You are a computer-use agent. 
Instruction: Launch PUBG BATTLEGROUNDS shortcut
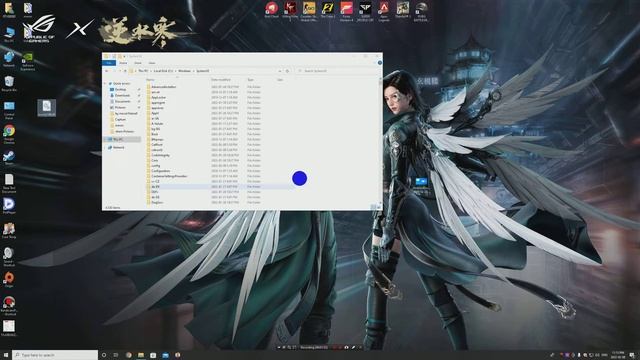pos(421,11)
